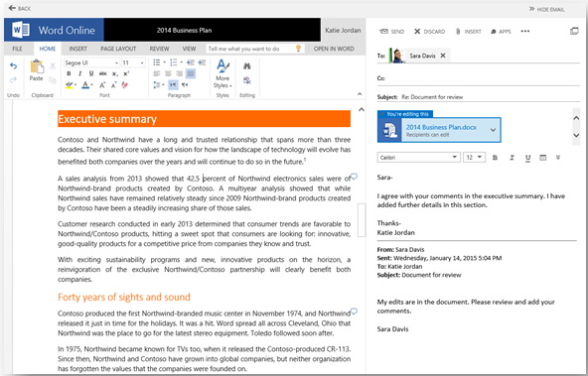This screenshot has width=588, height=376.
Task: Open the comment bubble beside sales analysis paragraph
Action: (354, 176)
